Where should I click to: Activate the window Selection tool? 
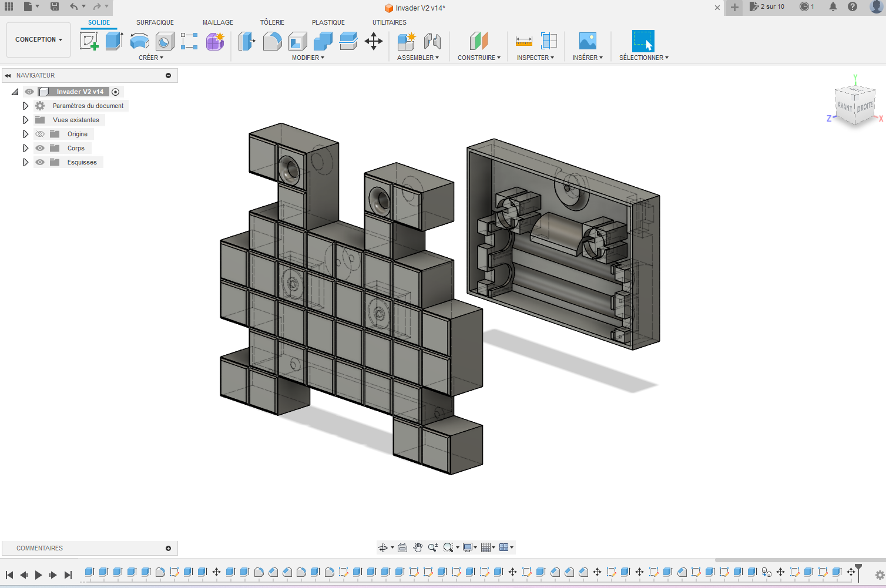point(643,41)
